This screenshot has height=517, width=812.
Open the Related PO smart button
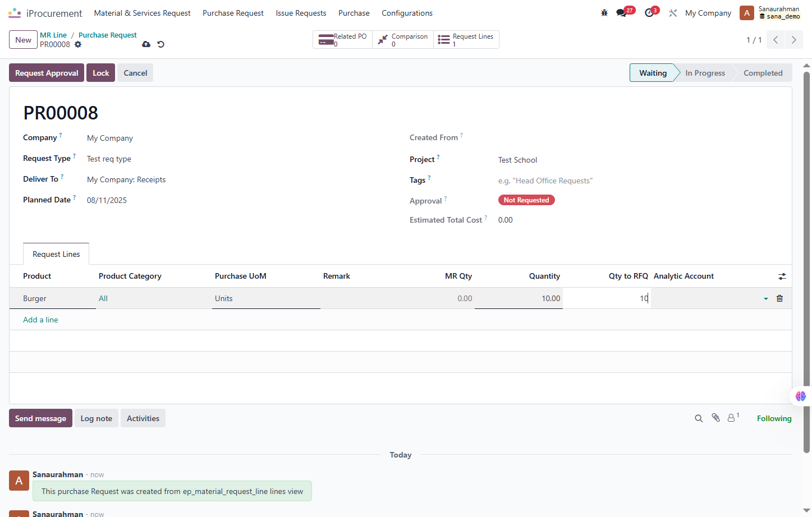point(343,40)
